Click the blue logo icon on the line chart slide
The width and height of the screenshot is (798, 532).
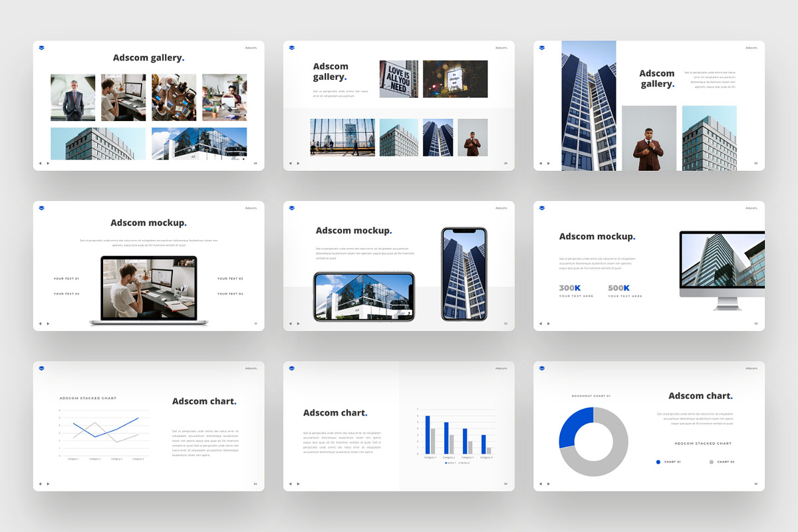pyautogui.click(x=41, y=368)
